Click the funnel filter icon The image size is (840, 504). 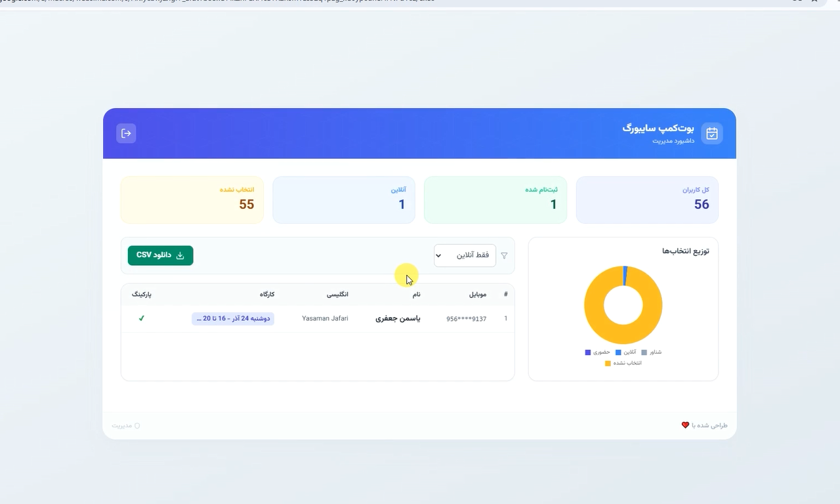pos(504,256)
